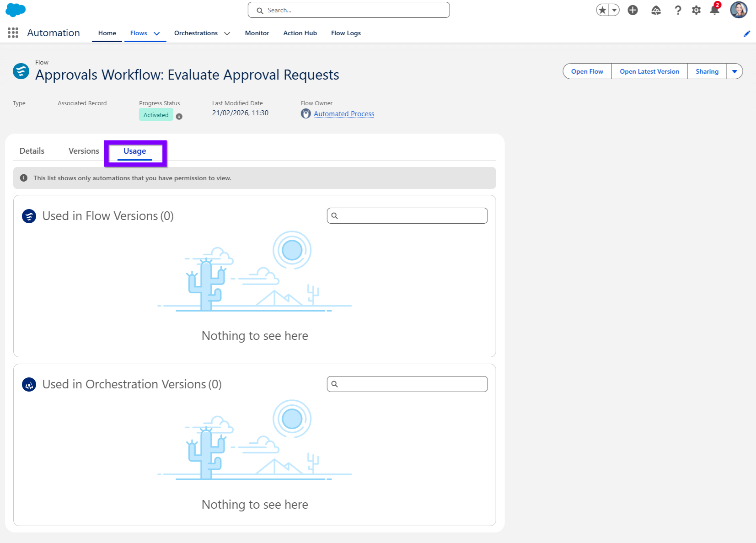Switch to the Details tab
This screenshot has width=756, height=543.
[32, 151]
